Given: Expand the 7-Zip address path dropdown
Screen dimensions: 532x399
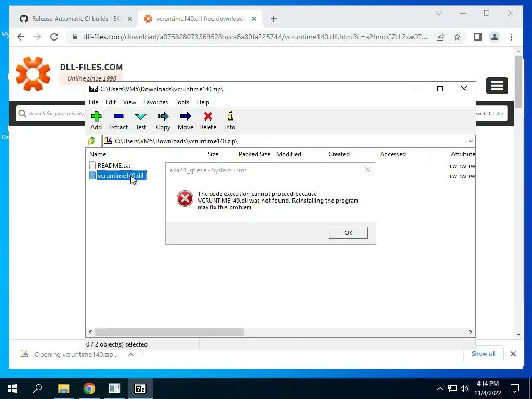Looking at the screenshot, I should [471, 141].
